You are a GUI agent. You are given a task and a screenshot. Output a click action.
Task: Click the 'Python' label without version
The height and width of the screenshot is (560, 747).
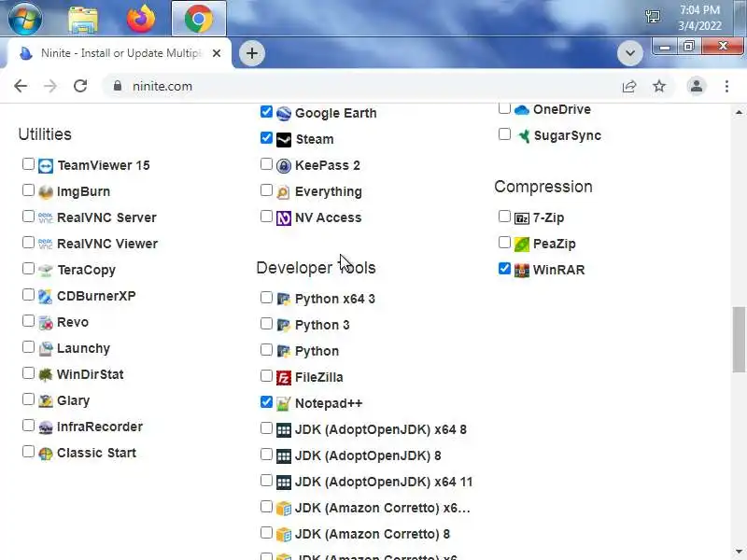point(317,352)
